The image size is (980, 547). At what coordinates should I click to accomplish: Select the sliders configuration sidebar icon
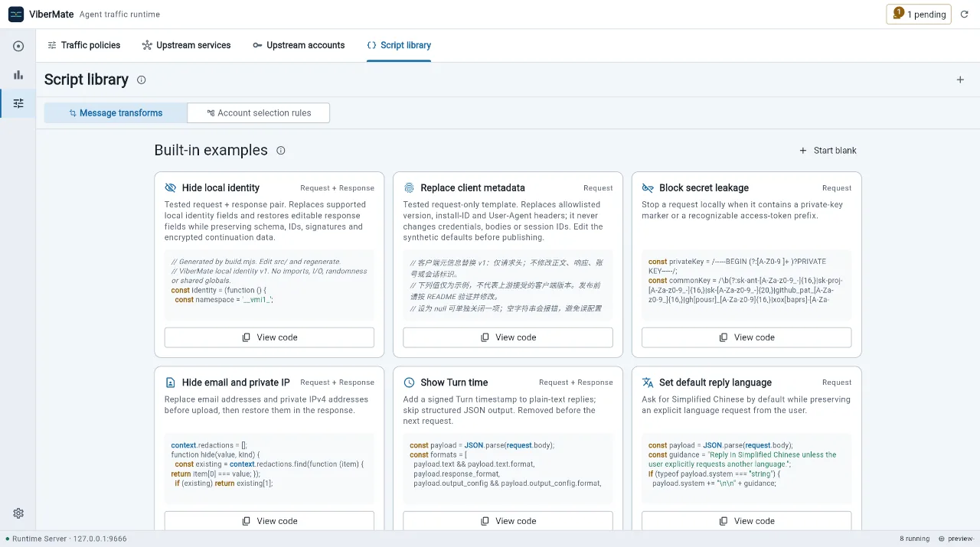(x=18, y=103)
